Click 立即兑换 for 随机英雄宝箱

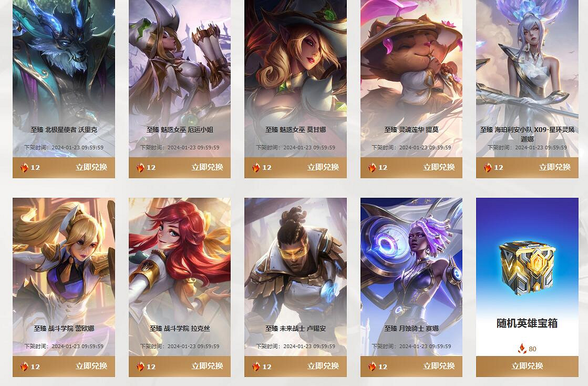(527, 366)
